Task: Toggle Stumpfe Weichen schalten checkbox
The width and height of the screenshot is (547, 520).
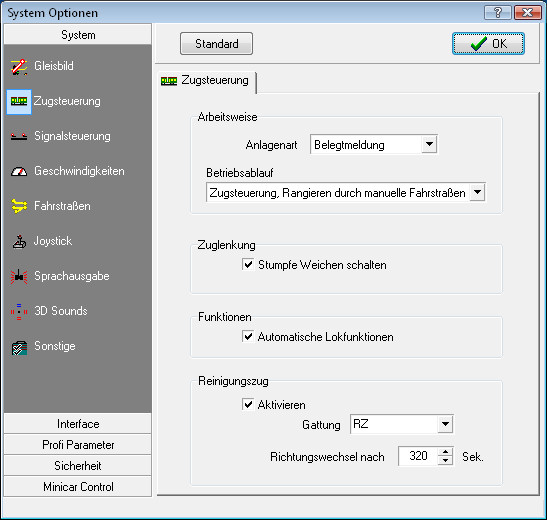Action: click(x=248, y=264)
